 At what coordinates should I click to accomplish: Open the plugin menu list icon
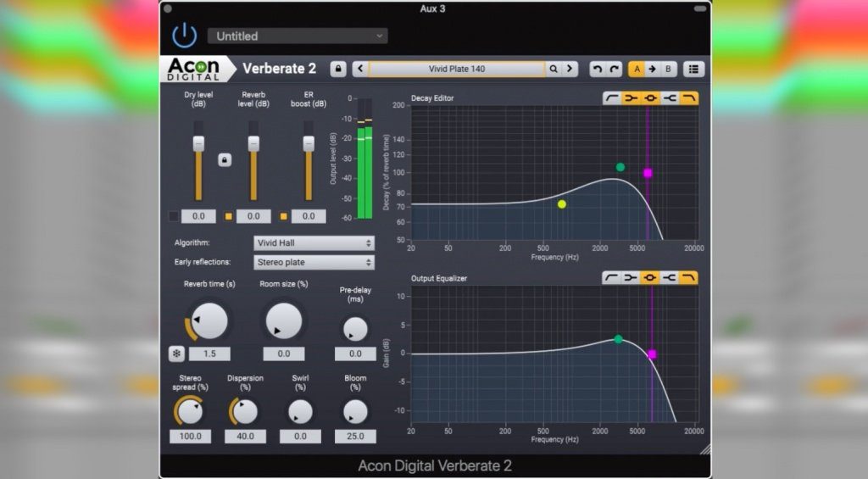click(x=693, y=70)
